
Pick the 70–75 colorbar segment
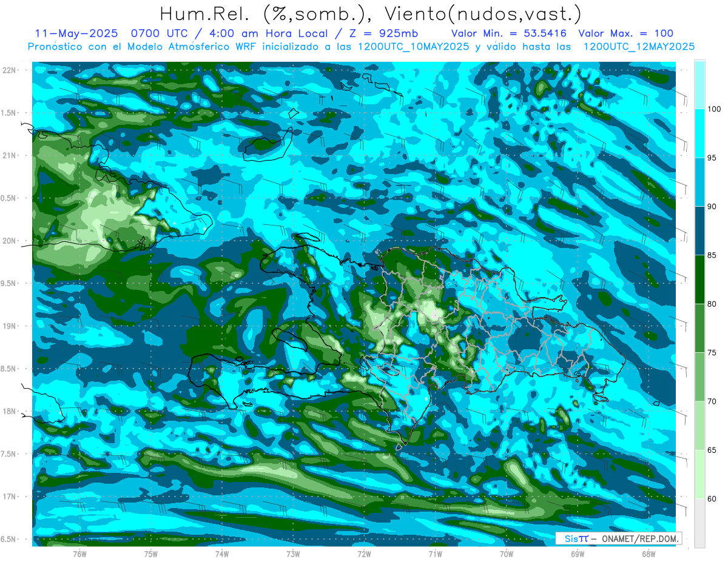tap(699, 377)
